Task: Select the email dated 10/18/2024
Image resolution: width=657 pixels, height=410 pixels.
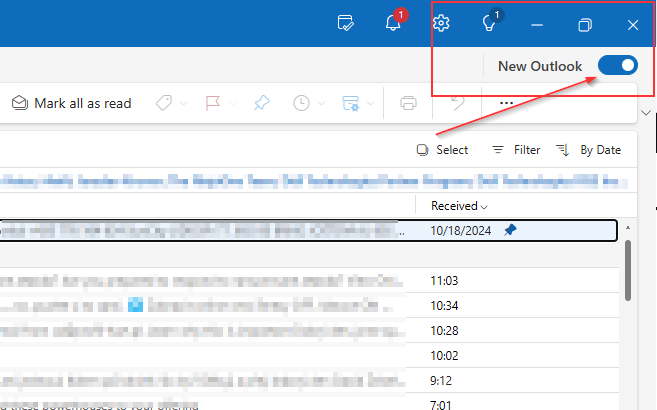Action: click(308, 230)
